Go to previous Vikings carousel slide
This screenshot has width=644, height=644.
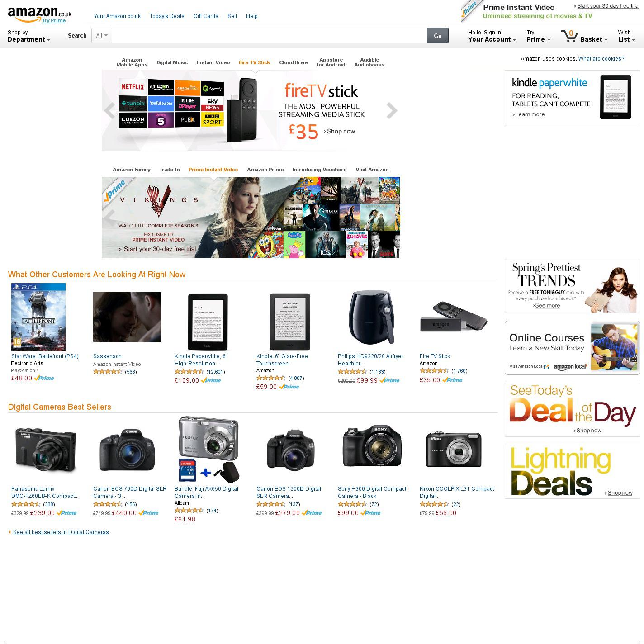coord(109,218)
